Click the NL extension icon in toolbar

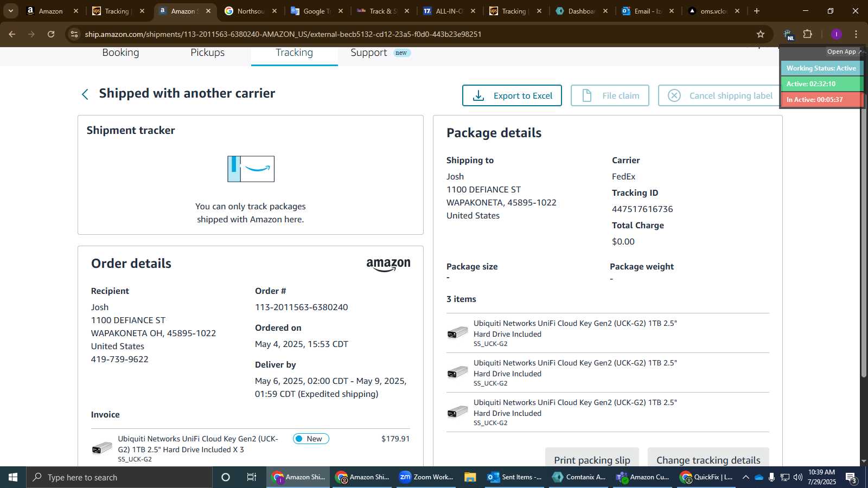(788, 34)
